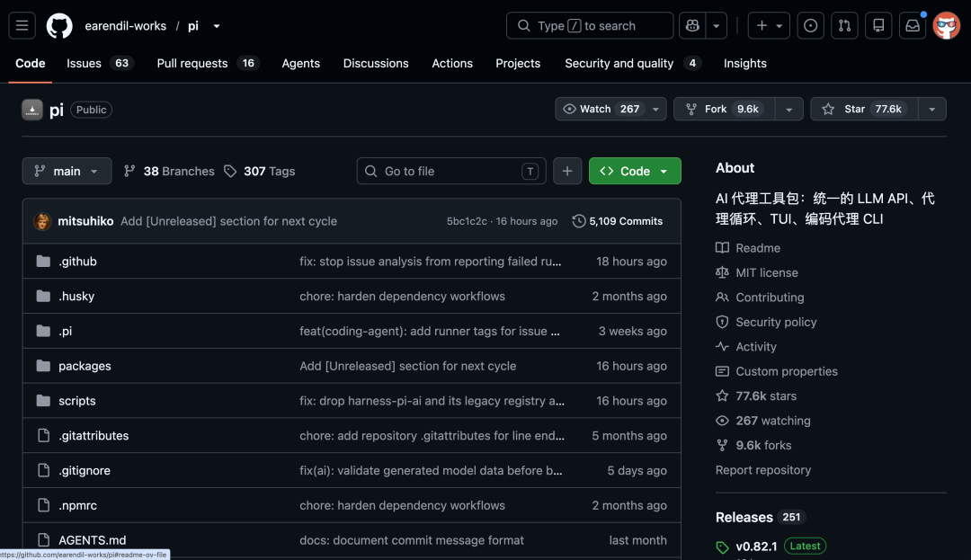Screen dimensions: 971x560
Task: Star the pi repository
Action: point(864,109)
